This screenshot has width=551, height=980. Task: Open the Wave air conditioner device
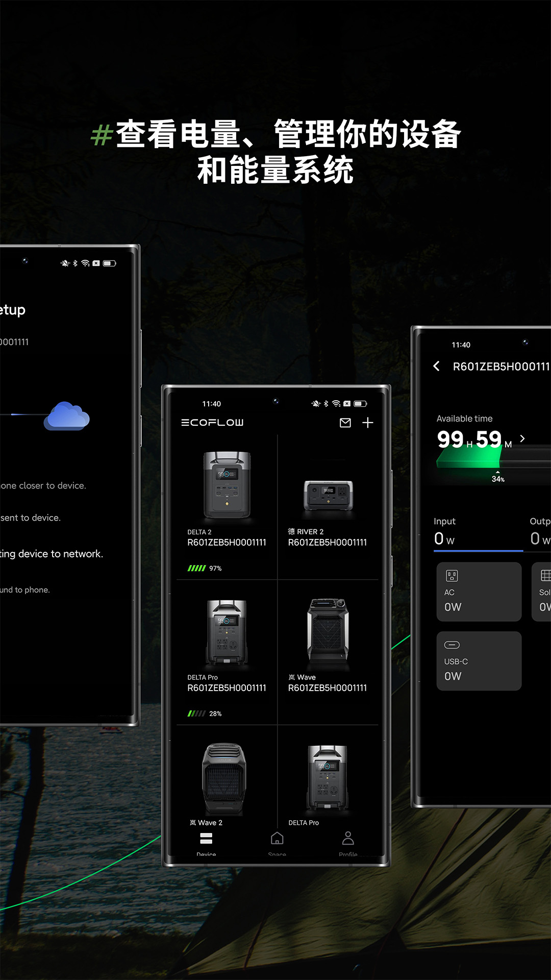click(x=328, y=646)
